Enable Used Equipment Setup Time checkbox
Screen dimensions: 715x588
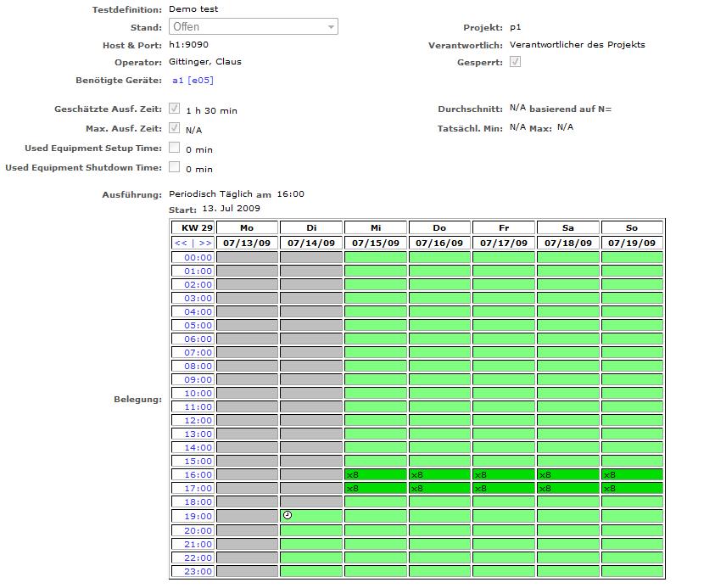pos(175,148)
